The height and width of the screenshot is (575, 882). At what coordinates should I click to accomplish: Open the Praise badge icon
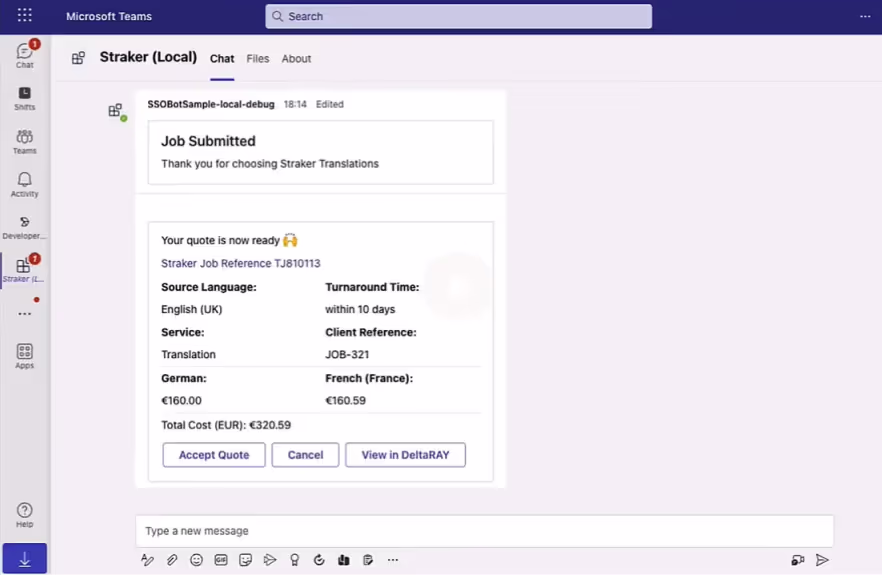point(295,560)
